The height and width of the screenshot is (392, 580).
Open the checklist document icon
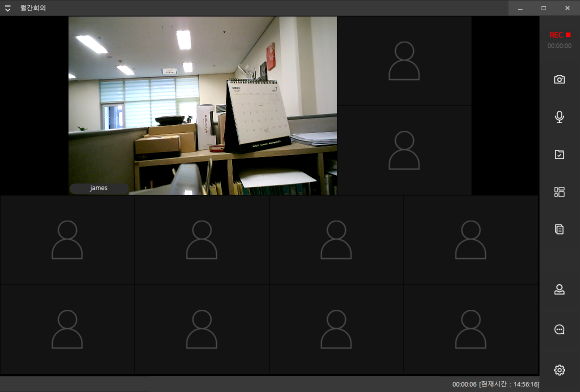coord(559,154)
